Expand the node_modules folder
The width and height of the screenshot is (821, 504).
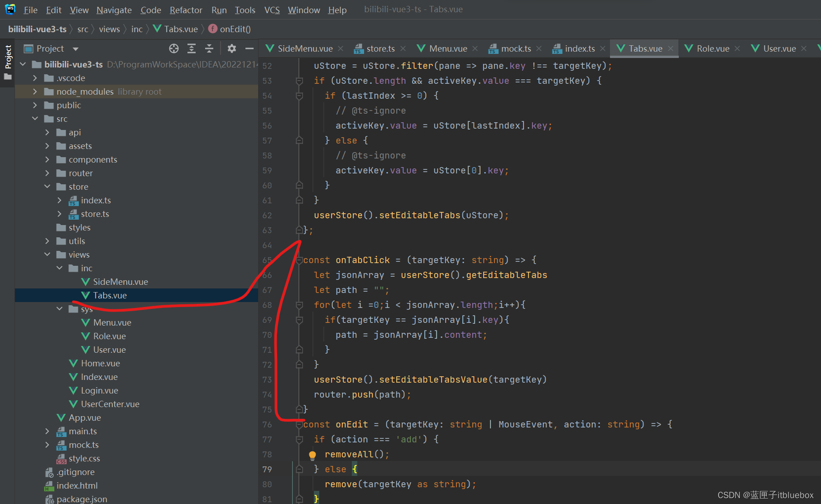pyautogui.click(x=35, y=91)
